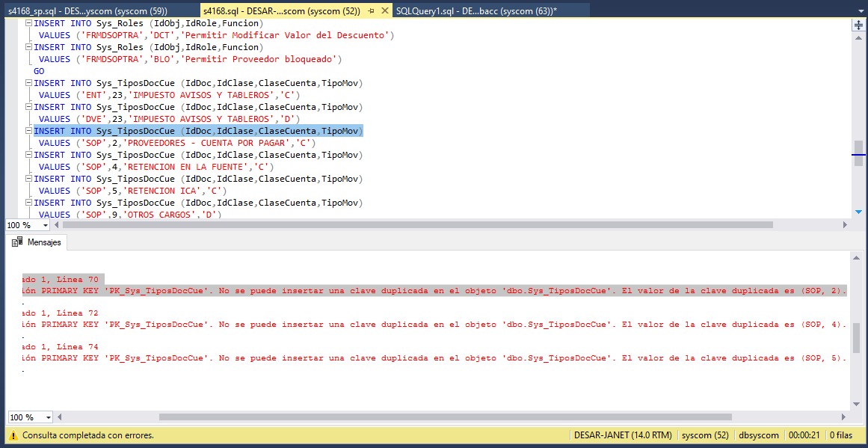
Task: Collapse the highlighted INSERT INTO Sys_TiposDocCue block
Action: (28, 131)
